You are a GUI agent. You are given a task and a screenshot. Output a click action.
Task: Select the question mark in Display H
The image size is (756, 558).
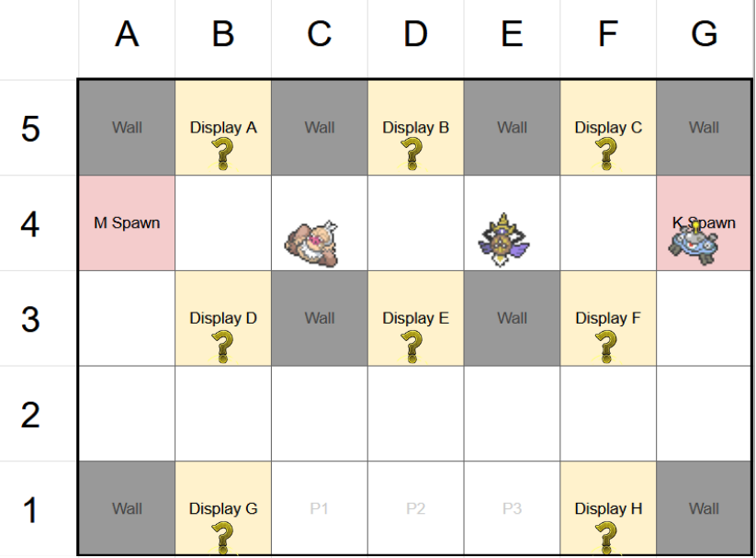coord(607,536)
